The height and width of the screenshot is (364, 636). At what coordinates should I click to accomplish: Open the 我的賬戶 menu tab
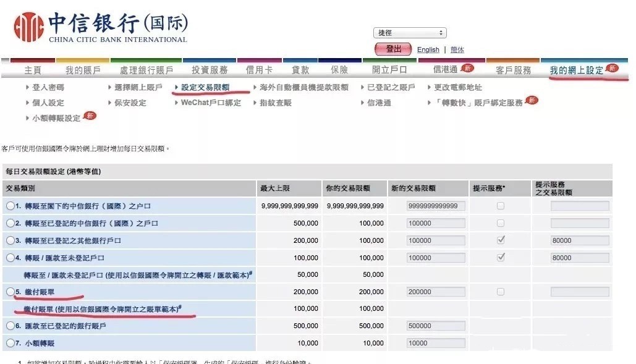pyautogui.click(x=83, y=70)
